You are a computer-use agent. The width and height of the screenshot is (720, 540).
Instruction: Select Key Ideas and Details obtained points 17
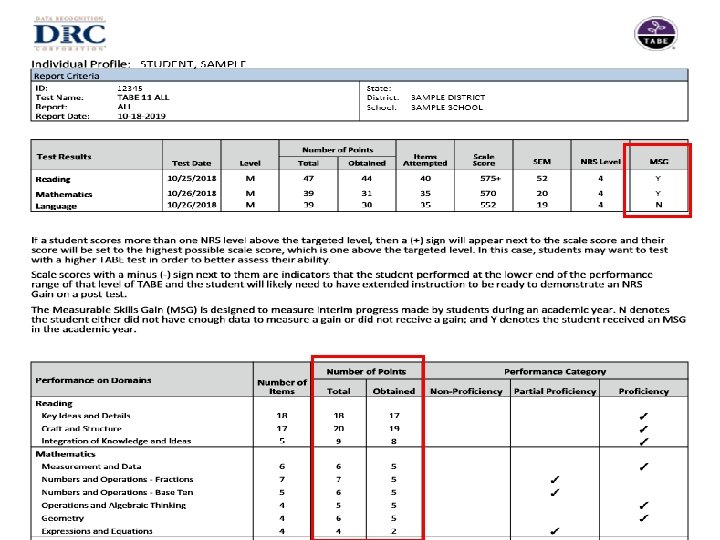394,416
